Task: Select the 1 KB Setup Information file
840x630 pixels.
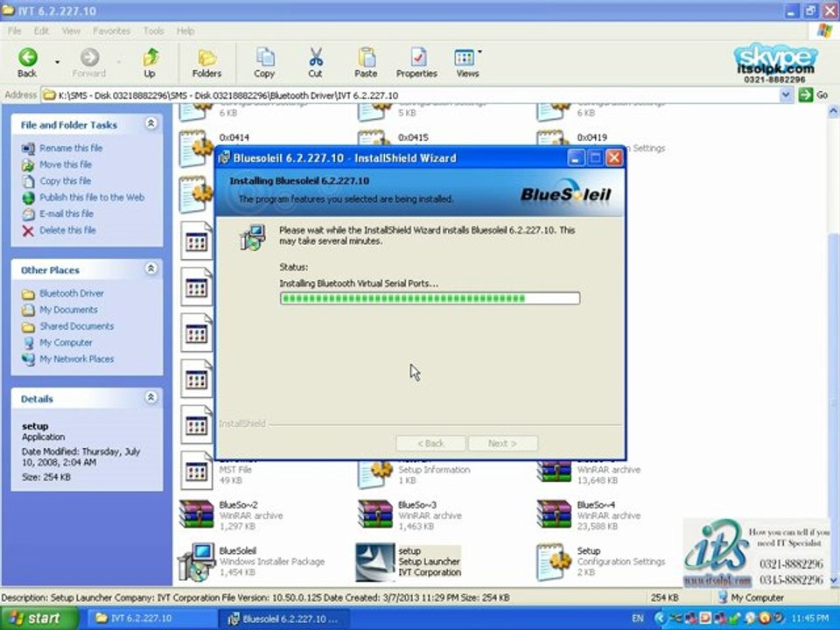Action: [x=375, y=473]
